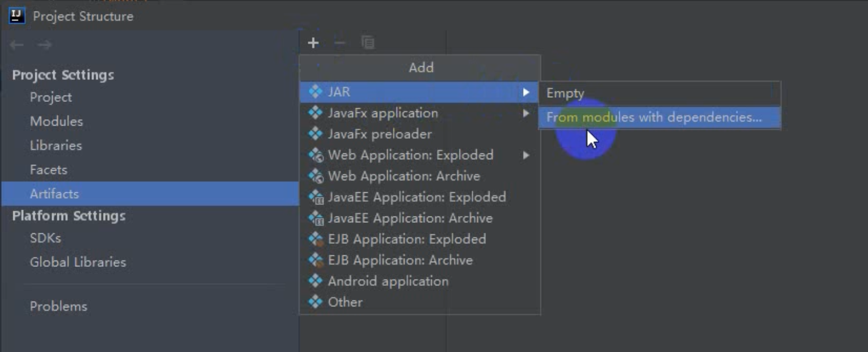
Task: Expand the JavaFx application submenu arrow
Action: tap(525, 113)
